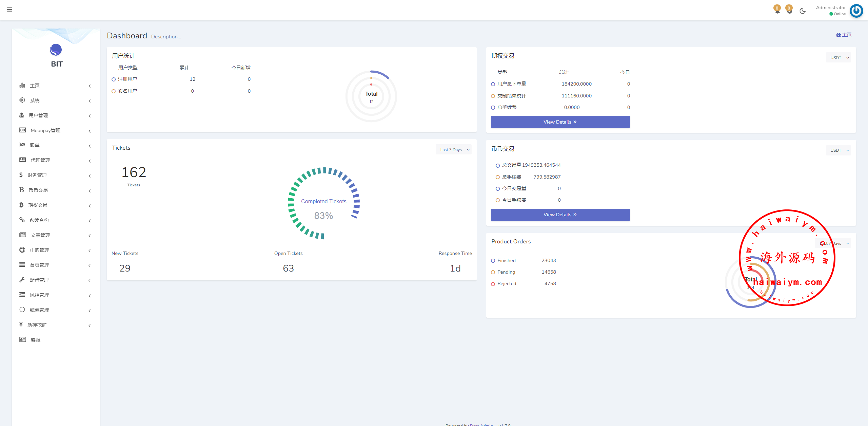Click View Details under 期权交易
Image resolution: width=868 pixels, height=426 pixels.
[x=560, y=122]
